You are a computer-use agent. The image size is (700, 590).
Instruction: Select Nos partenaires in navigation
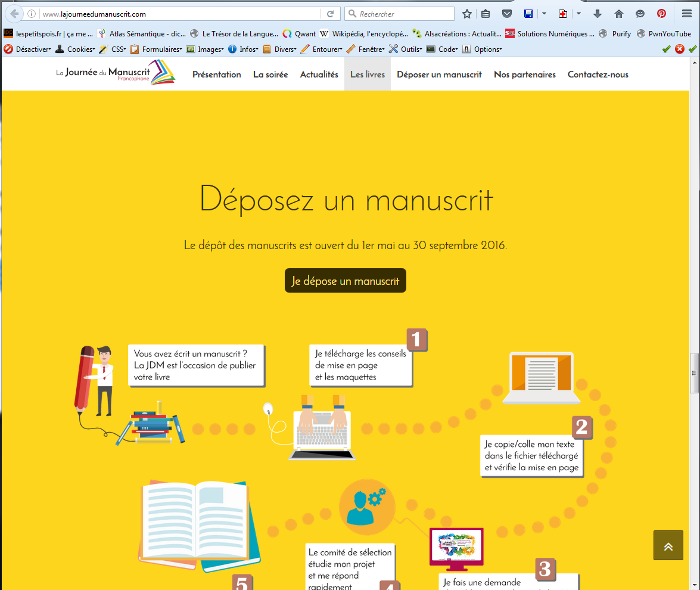(x=524, y=74)
